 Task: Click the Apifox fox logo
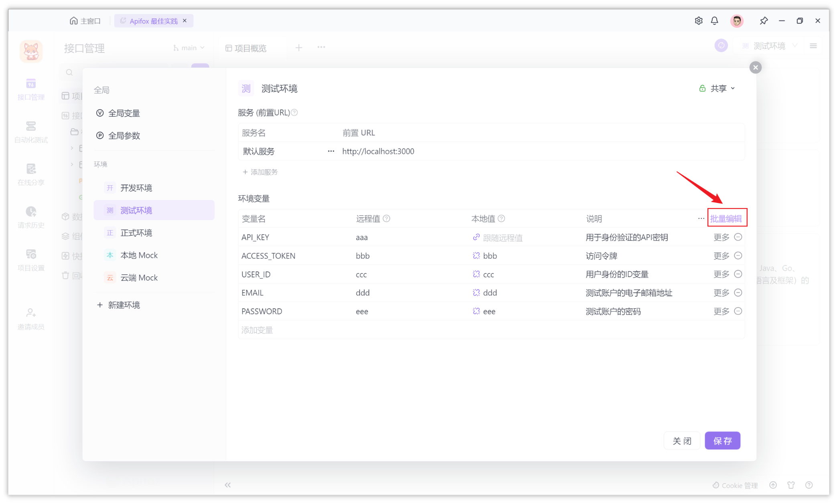31,51
